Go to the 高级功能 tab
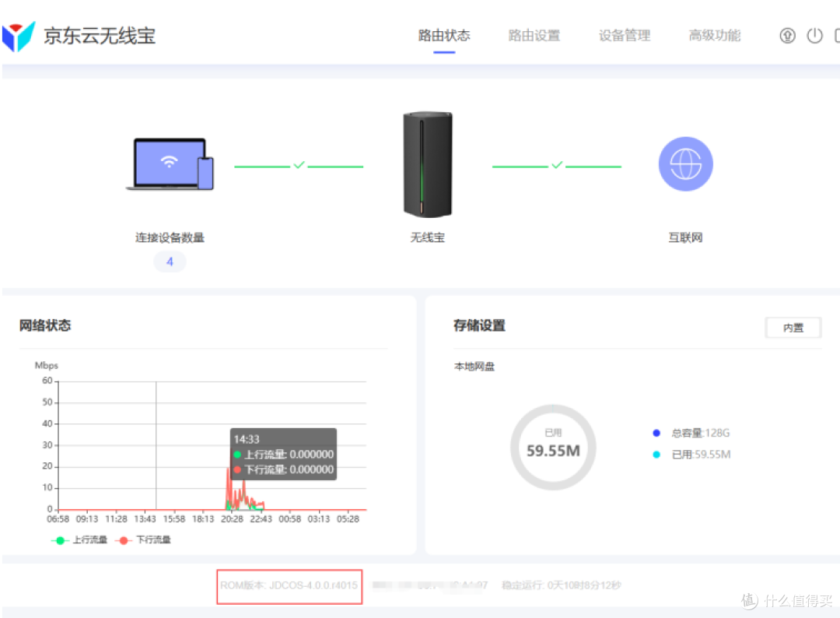 click(x=715, y=36)
